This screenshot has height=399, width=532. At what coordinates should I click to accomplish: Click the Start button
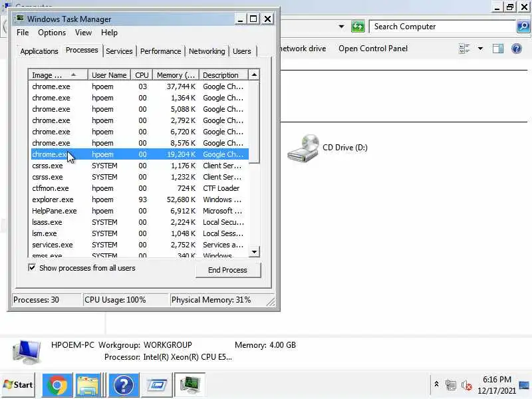tap(18, 385)
